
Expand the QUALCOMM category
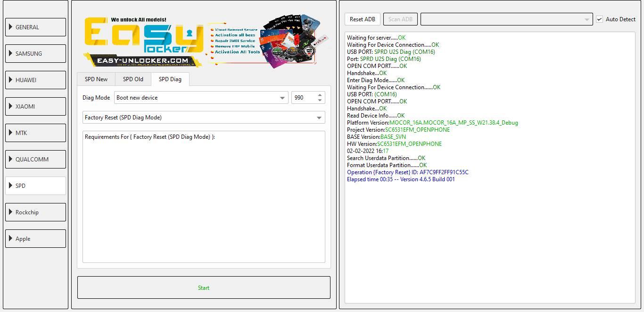35,159
